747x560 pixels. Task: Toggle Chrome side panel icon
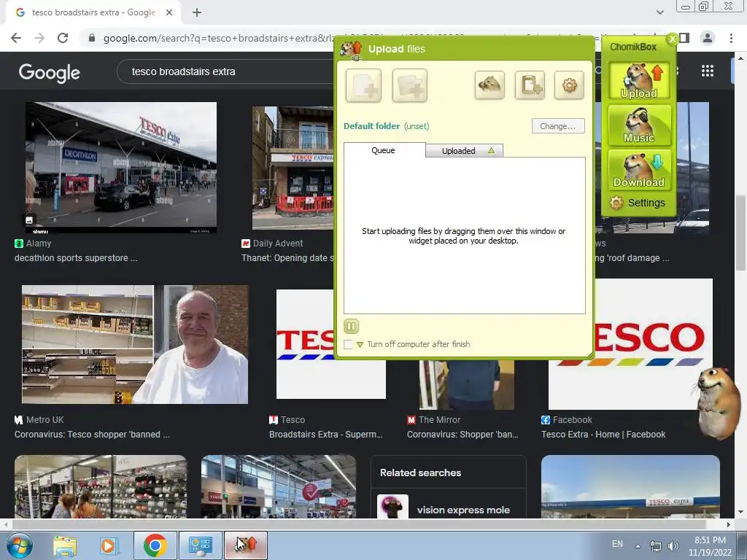click(x=684, y=38)
